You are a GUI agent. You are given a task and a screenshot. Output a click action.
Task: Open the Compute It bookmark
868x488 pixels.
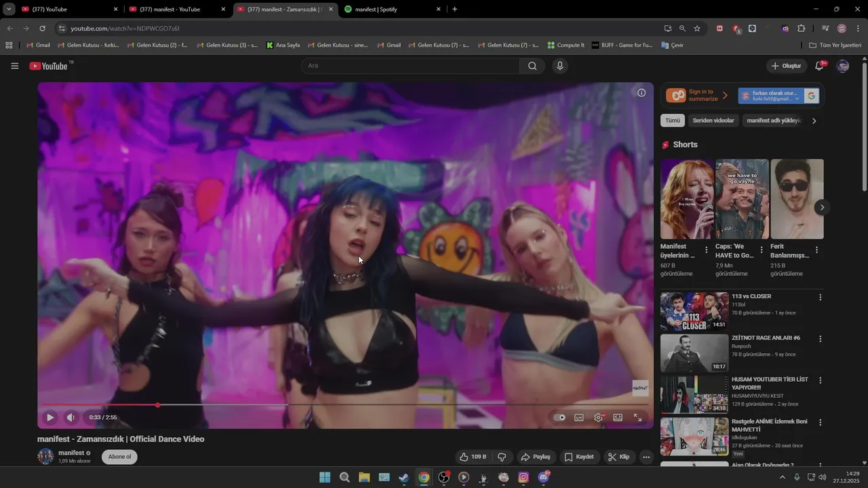(x=565, y=45)
